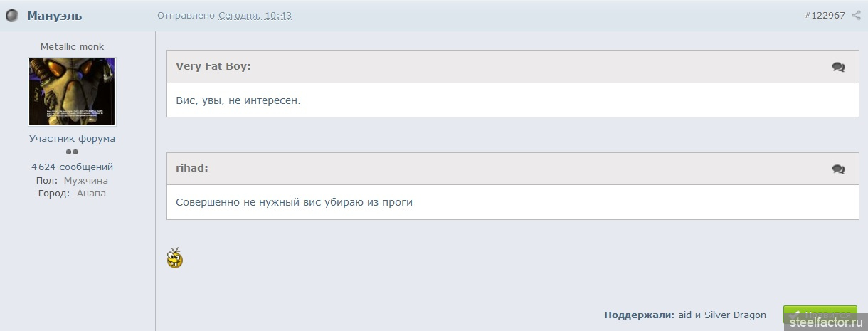868x331 pixels.
Task: Open Мануэль's avatar image
Action: pos(72,92)
